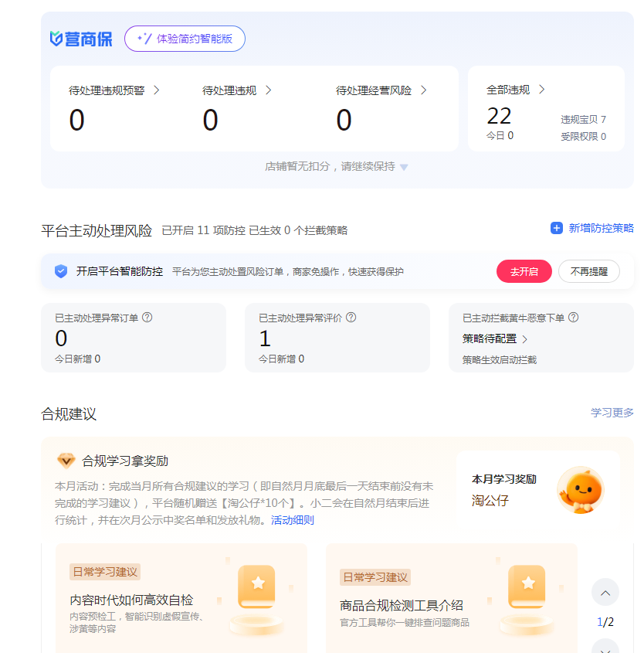Click the 淘公仔 mascot image

580,490
